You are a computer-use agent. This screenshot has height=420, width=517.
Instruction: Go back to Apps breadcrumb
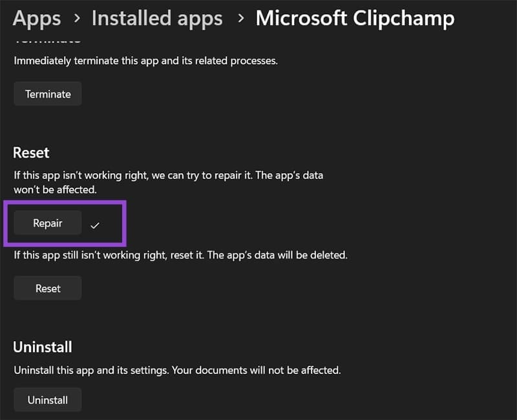tap(36, 18)
